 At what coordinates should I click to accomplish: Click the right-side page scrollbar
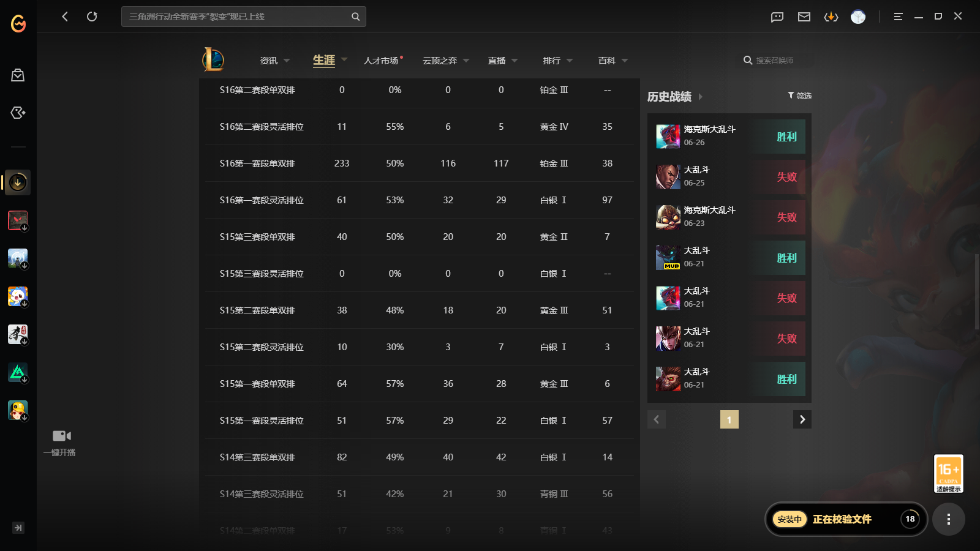pyautogui.click(x=976, y=291)
